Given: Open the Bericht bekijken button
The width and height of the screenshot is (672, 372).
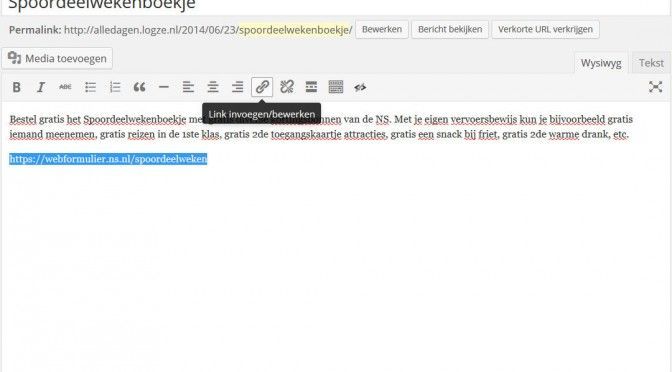Looking at the screenshot, I should coord(450,30).
